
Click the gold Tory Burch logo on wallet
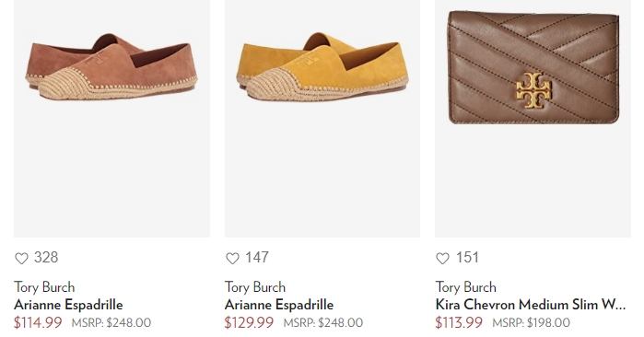click(x=534, y=90)
